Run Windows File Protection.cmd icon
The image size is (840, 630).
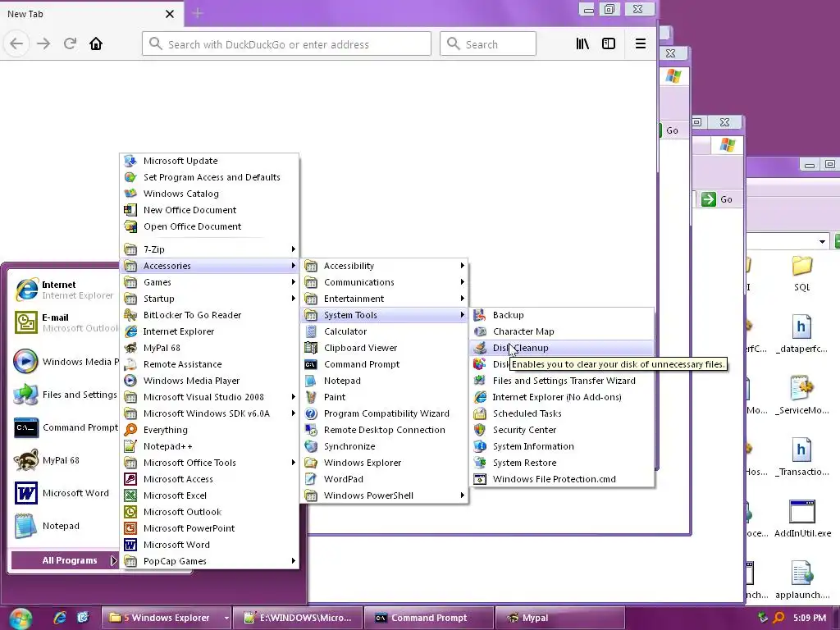[x=480, y=479]
